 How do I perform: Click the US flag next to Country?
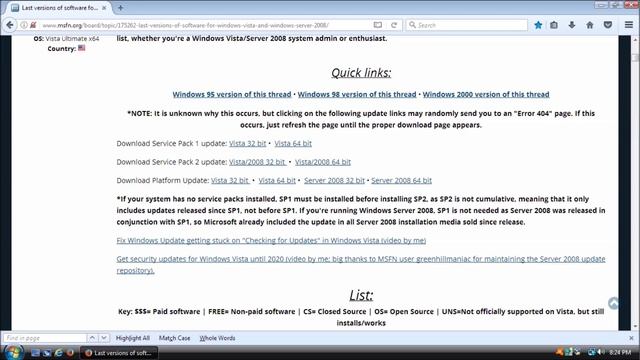click(82, 48)
